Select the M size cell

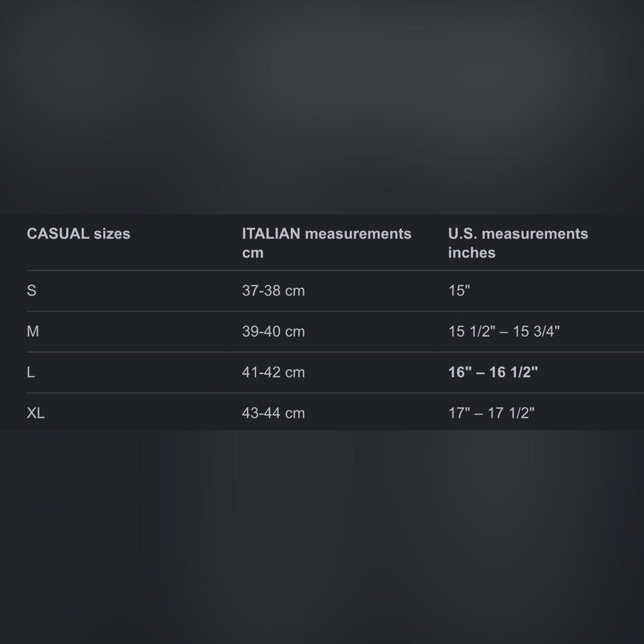[x=33, y=332]
